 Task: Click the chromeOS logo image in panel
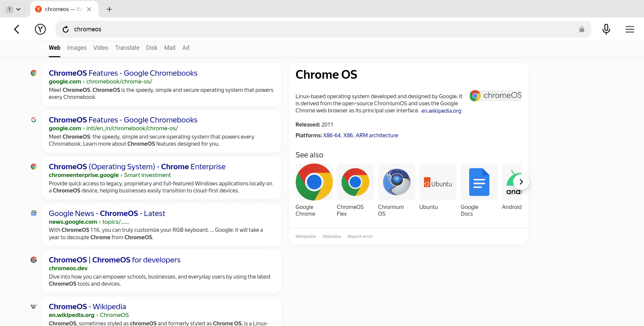(495, 96)
